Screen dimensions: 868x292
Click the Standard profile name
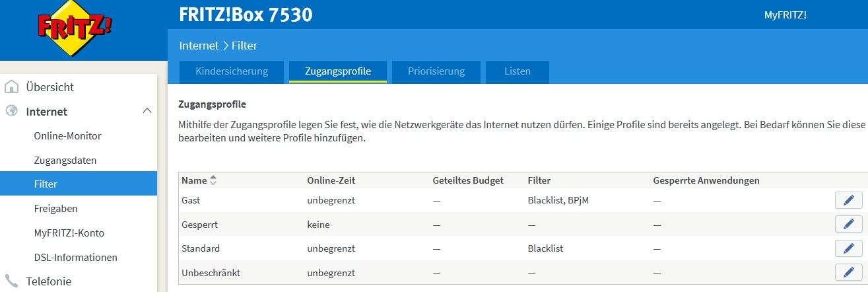coord(201,248)
